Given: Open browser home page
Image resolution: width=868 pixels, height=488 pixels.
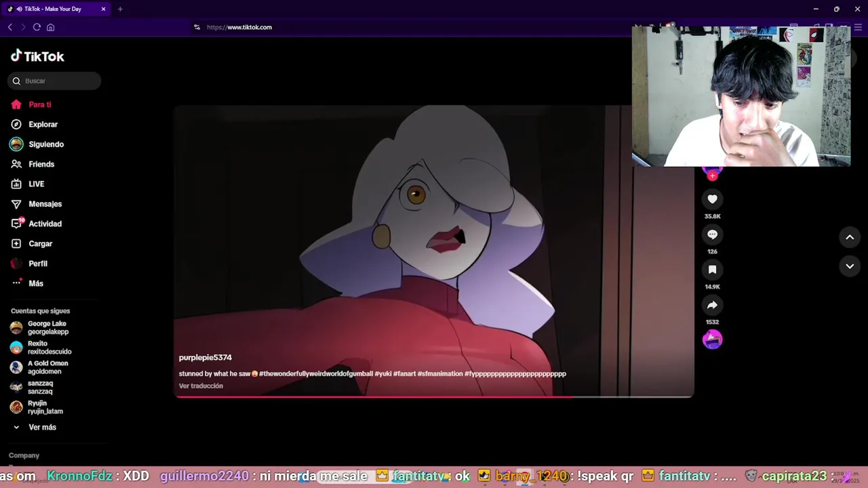Looking at the screenshot, I should click(50, 27).
